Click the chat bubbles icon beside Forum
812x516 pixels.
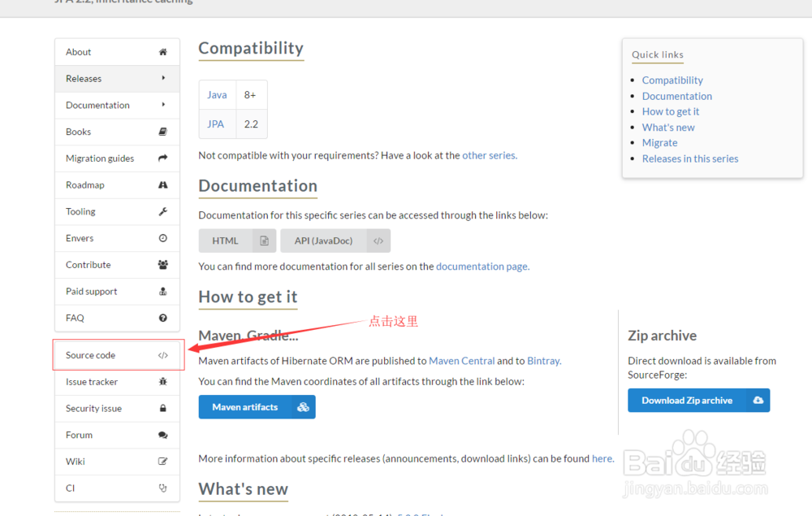(x=162, y=436)
